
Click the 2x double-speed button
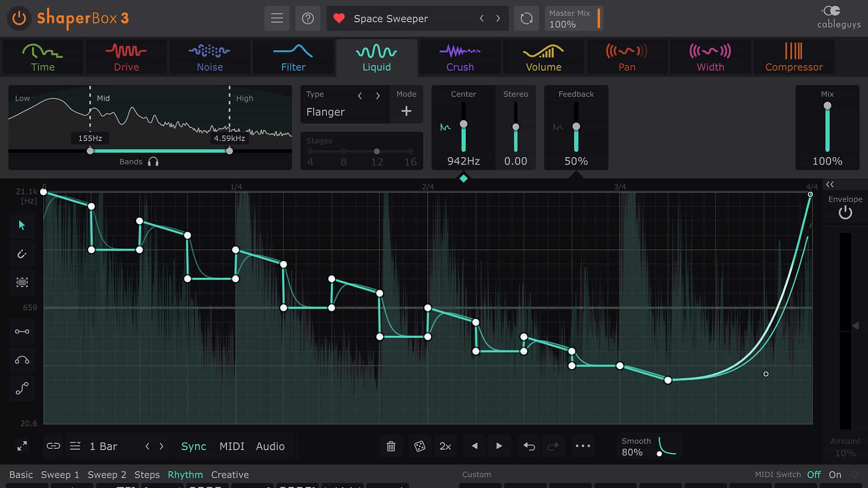445,446
